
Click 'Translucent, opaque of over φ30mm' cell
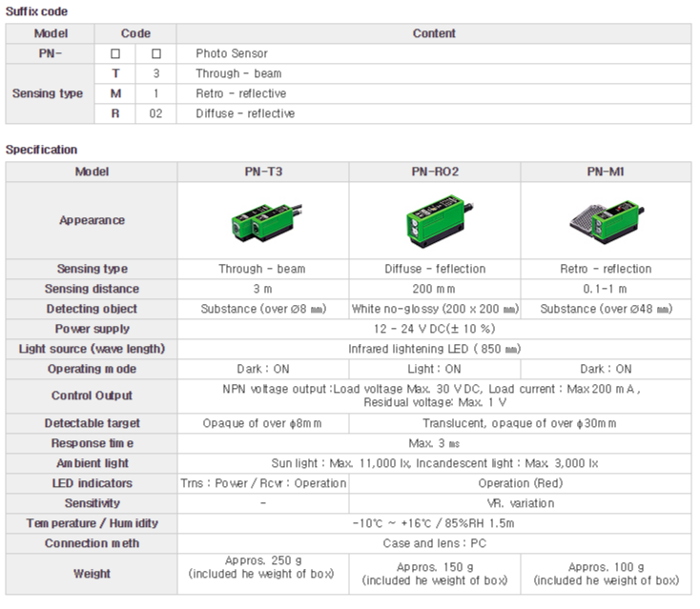point(520,423)
